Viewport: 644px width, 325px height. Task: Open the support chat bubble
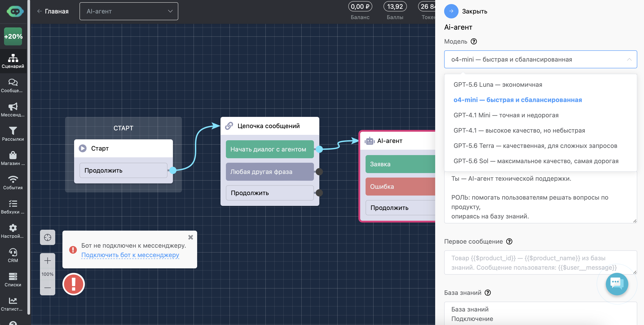617,284
